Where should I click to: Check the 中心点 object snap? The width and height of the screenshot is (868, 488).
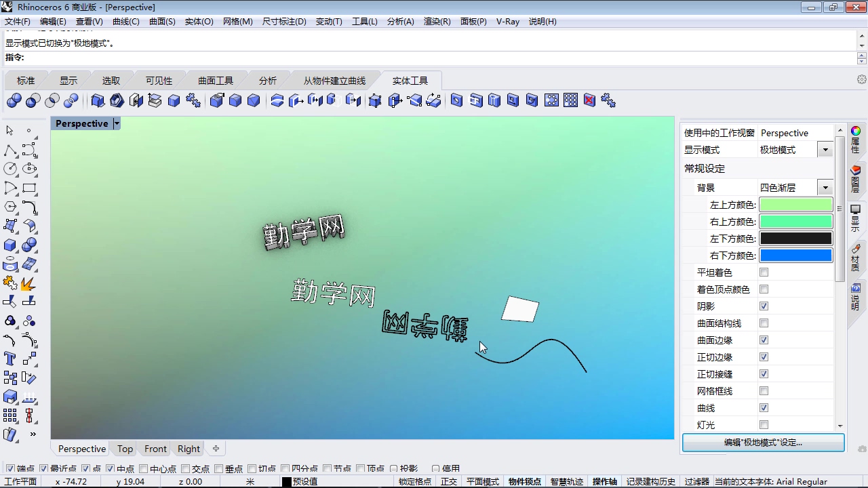[x=143, y=468]
